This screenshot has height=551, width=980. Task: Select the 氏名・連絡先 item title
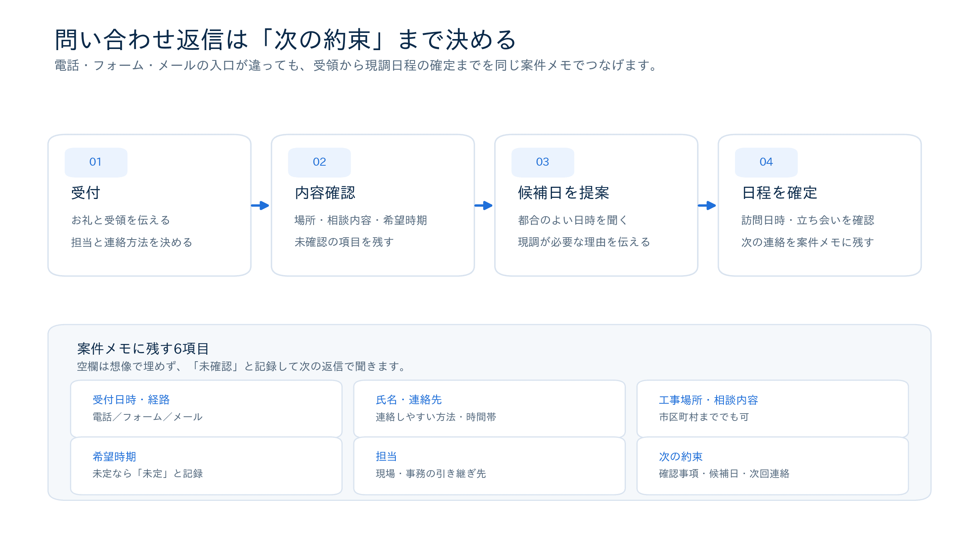pos(409,400)
